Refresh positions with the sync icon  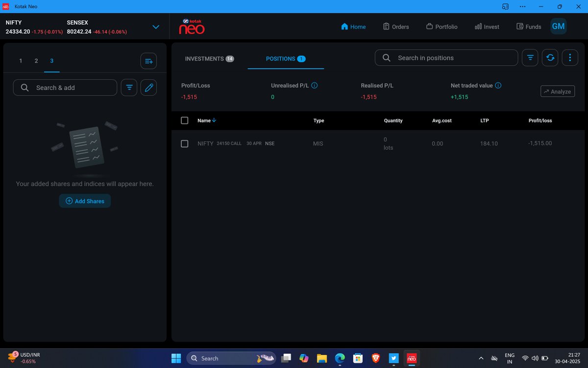550,58
